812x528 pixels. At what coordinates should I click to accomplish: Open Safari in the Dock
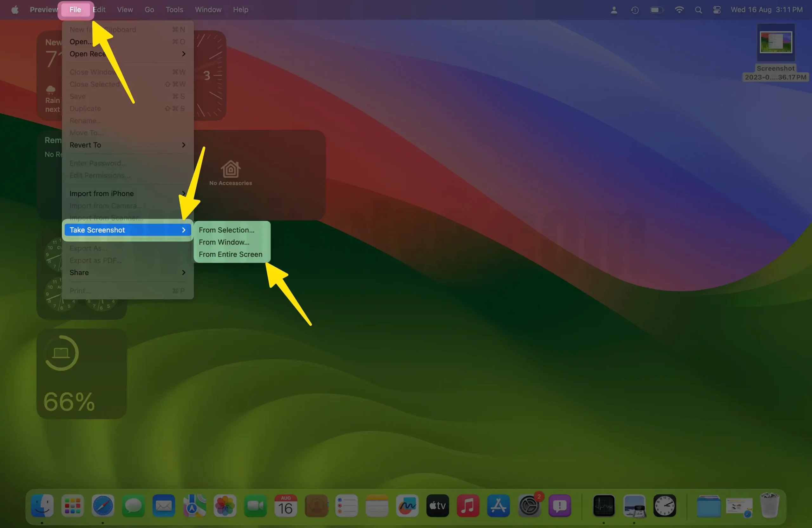click(103, 505)
